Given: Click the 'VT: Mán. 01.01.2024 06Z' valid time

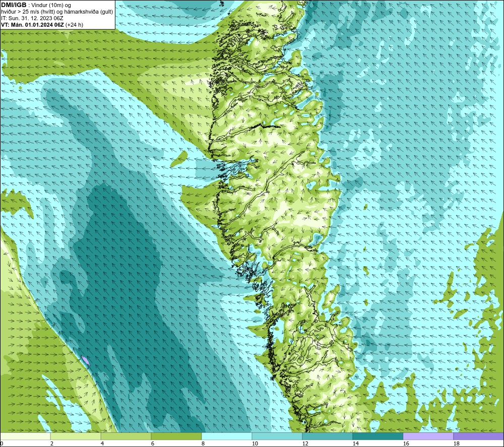Looking at the screenshot, I should [32, 25].
